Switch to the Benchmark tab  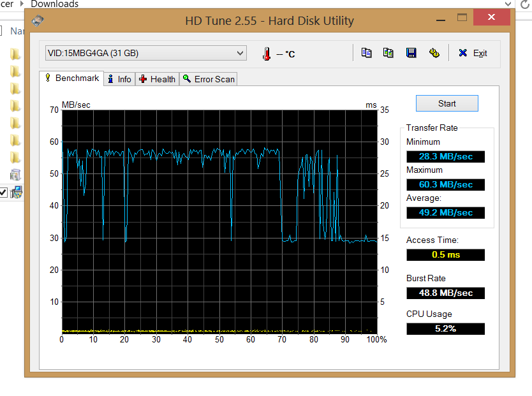72,78
